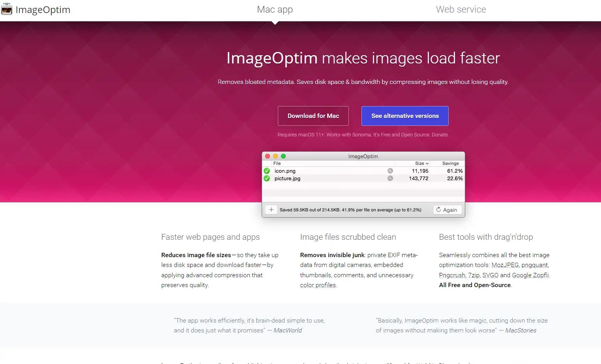Click the red close dot in ImageOptim window
This screenshot has height=364, width=601.
pyautogui.click(x=268, y=156)
